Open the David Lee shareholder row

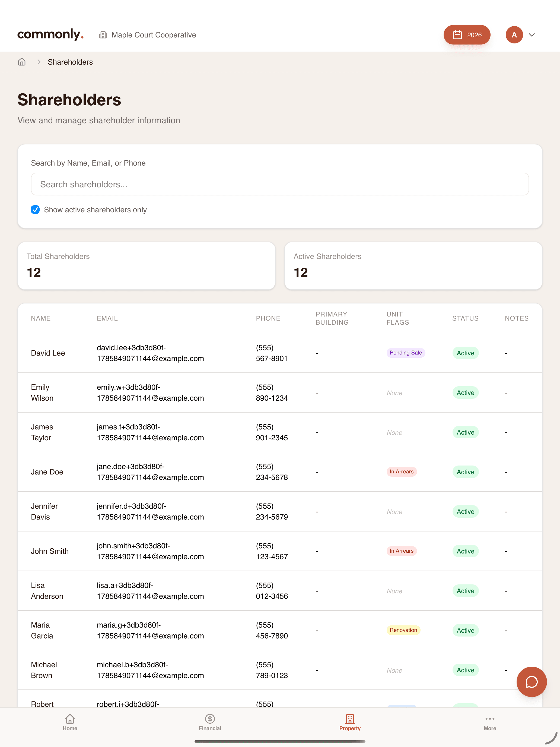pyautogui.click(x=280, y=353)
